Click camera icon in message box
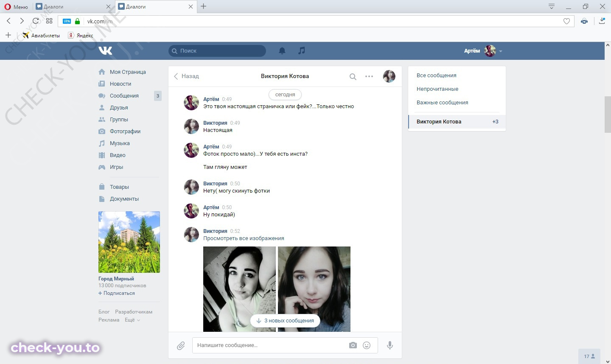 353,345
